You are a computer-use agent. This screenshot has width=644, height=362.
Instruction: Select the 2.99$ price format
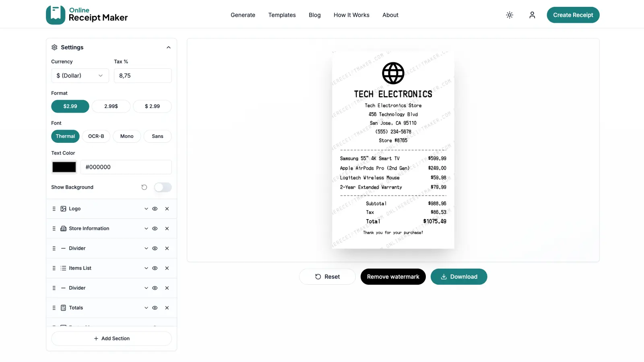coord(111,106)
